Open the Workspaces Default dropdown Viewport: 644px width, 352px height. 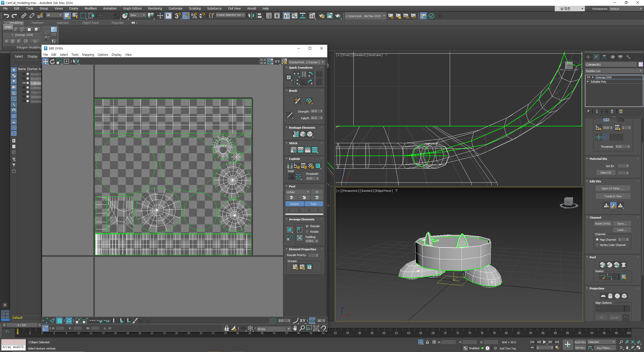point(626,9)
